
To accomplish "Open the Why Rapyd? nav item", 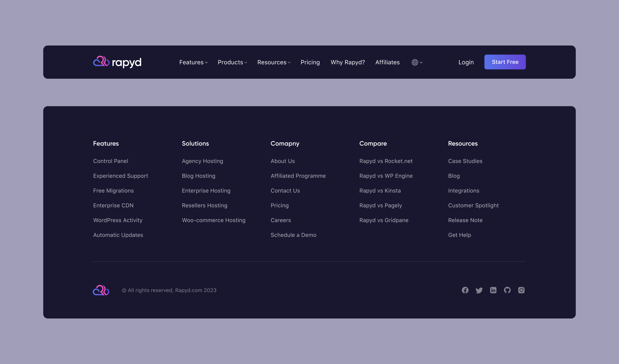I will point(348,62).
